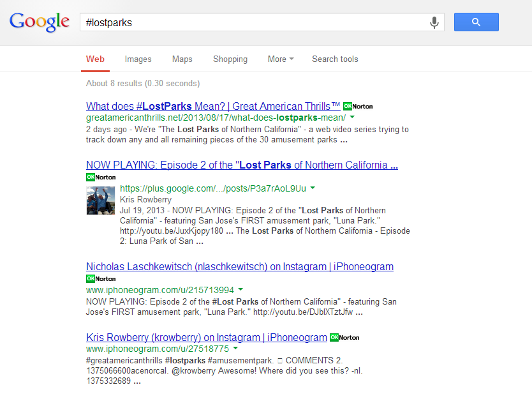Screen dimensions: 532x394
Task: Open Search tools options
Action: [x=335, y=59]
